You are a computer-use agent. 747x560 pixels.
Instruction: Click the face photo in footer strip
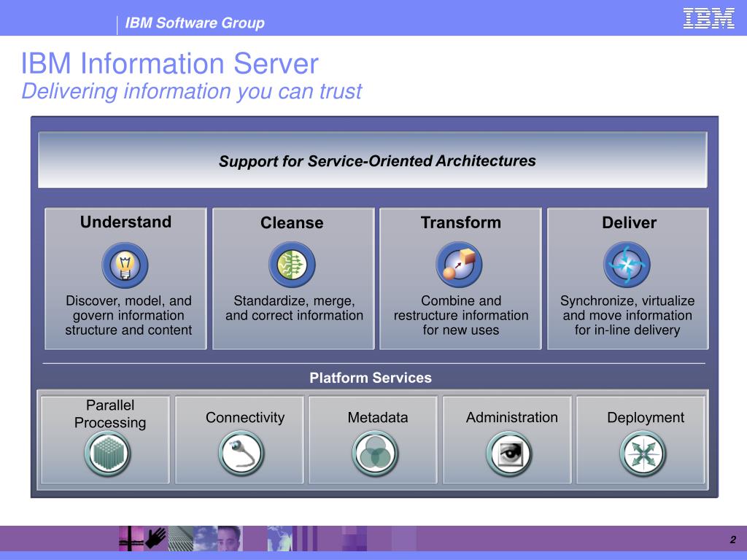pos(230,539)
